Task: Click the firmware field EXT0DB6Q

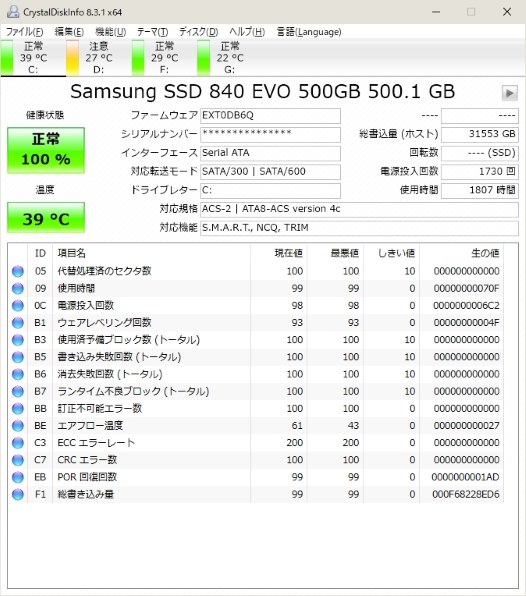Action: pyautogui.click(x=270, y=116)
